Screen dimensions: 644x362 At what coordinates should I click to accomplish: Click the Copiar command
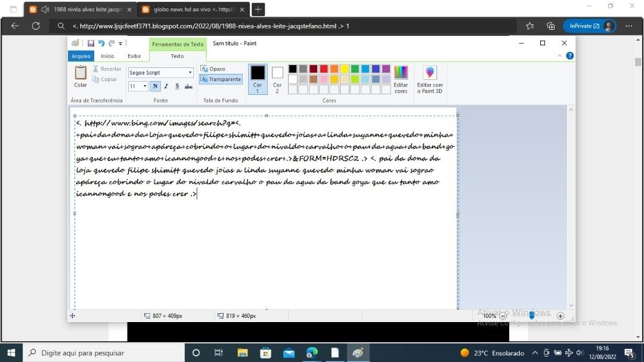coord(105,79)
